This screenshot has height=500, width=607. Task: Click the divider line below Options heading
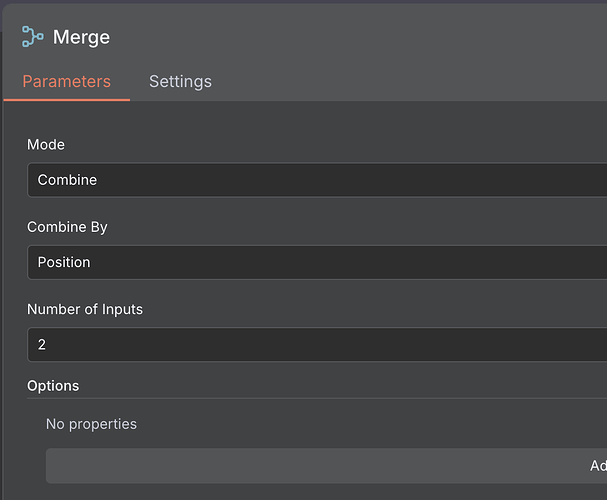point(317,398)
